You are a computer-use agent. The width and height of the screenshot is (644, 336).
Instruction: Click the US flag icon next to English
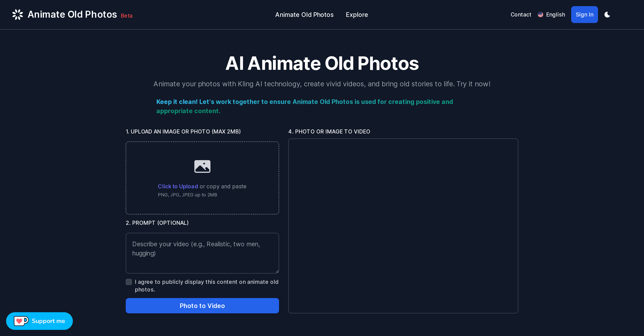click(540, 15)
